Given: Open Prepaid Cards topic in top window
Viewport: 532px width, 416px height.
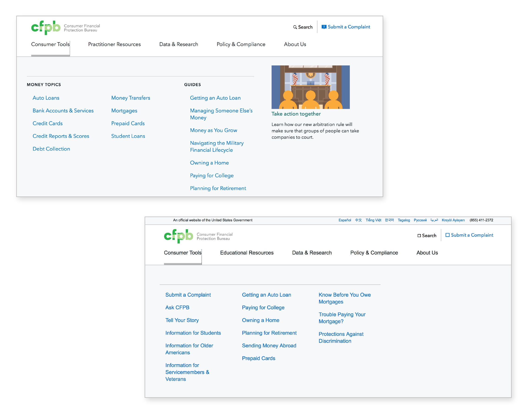Looking at the screenshot, I should pyautogui.click(x=128, y=123).
